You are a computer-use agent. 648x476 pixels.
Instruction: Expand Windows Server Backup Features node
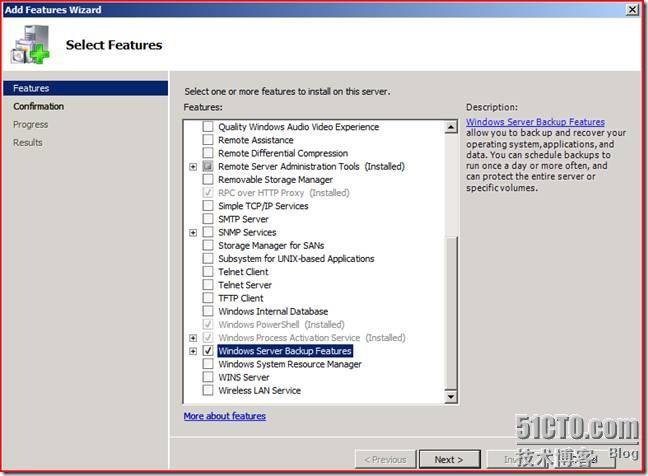tap(193, 351)
